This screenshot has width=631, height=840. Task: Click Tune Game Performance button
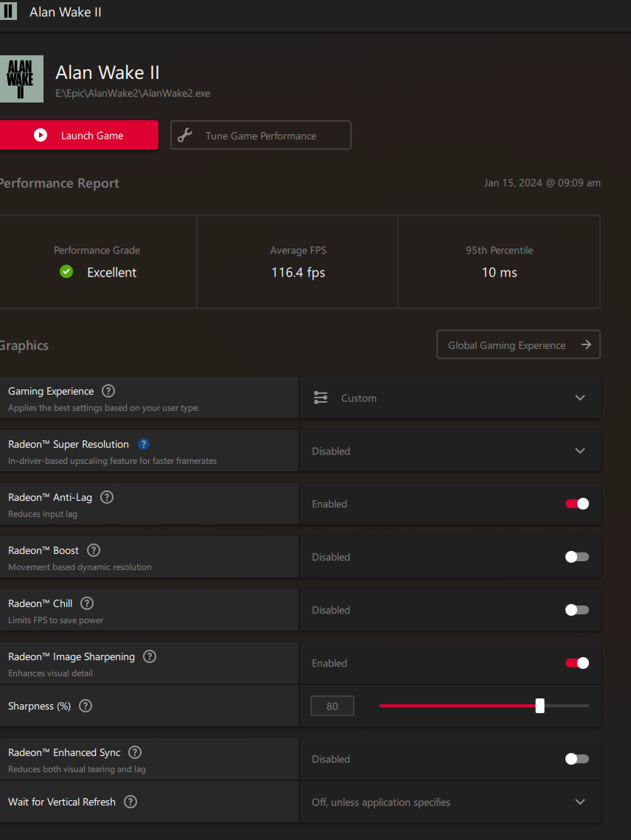click(261, 135)
